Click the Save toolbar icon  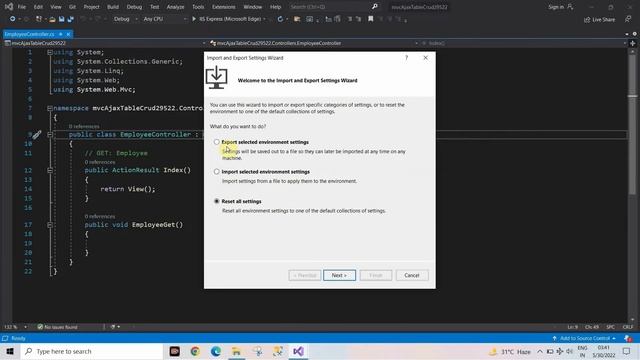(x=61, y=19)
